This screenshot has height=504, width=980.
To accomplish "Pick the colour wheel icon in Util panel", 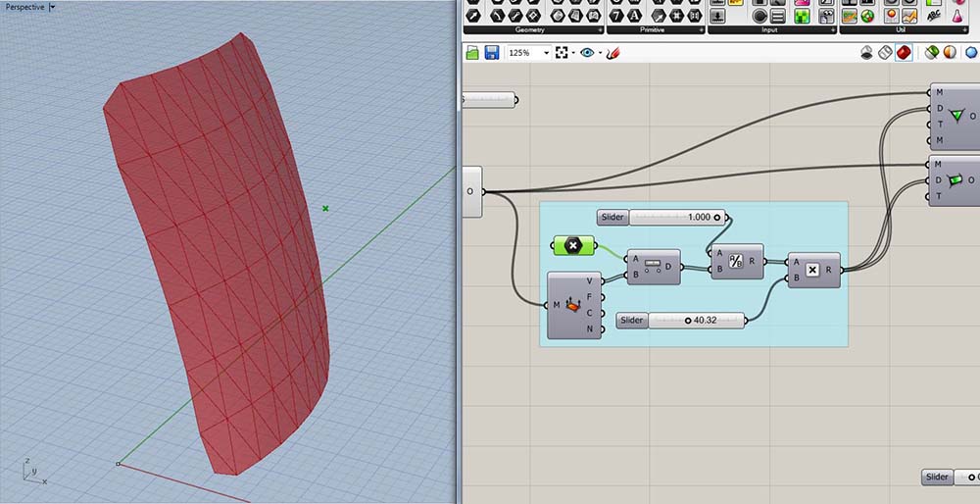I will click(867, 16).
